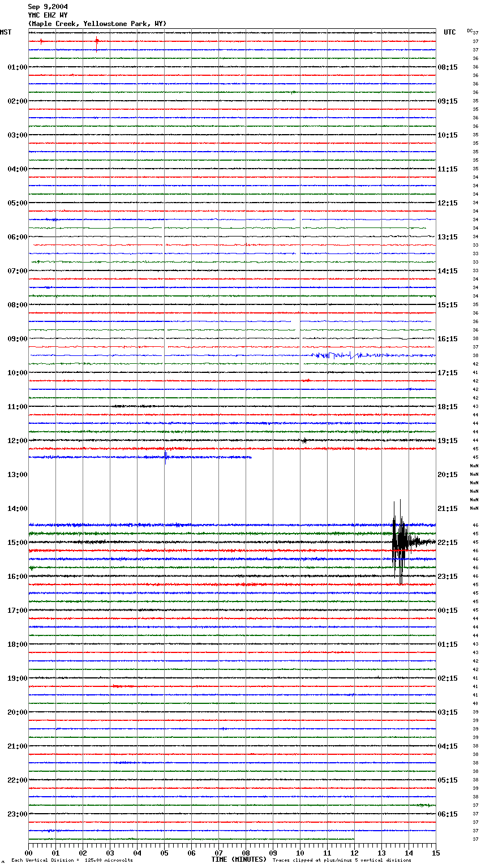Screen dimensions: 481x868
Task: Click the 'UTC' time zone label
Action: point(450,32)
